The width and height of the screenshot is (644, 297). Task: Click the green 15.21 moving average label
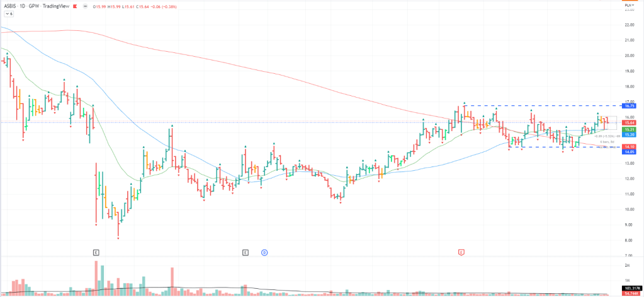[630, 129]
